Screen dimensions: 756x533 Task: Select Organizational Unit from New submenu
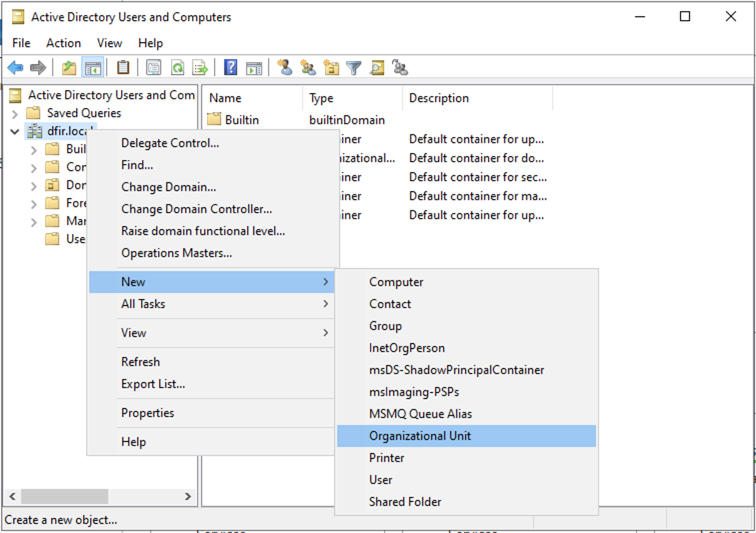pyautogui.click(x=420, y=436)
